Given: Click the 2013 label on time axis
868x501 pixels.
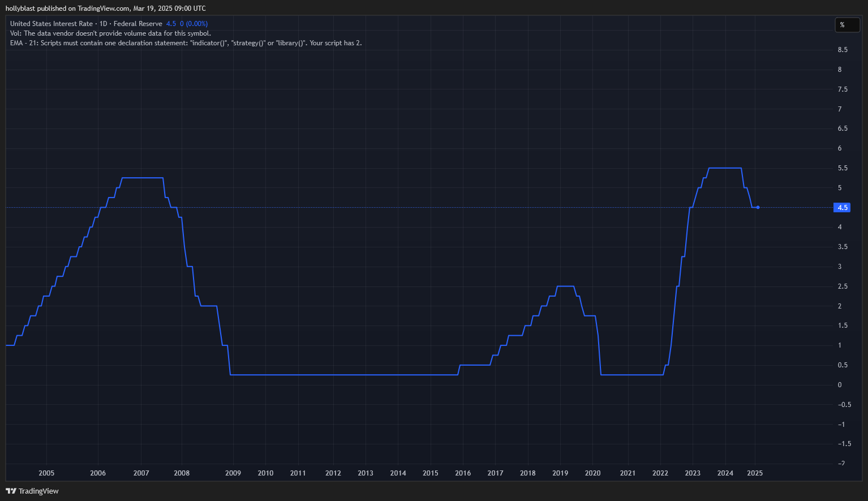Looking at the screenshot, I should pos(366,473).
